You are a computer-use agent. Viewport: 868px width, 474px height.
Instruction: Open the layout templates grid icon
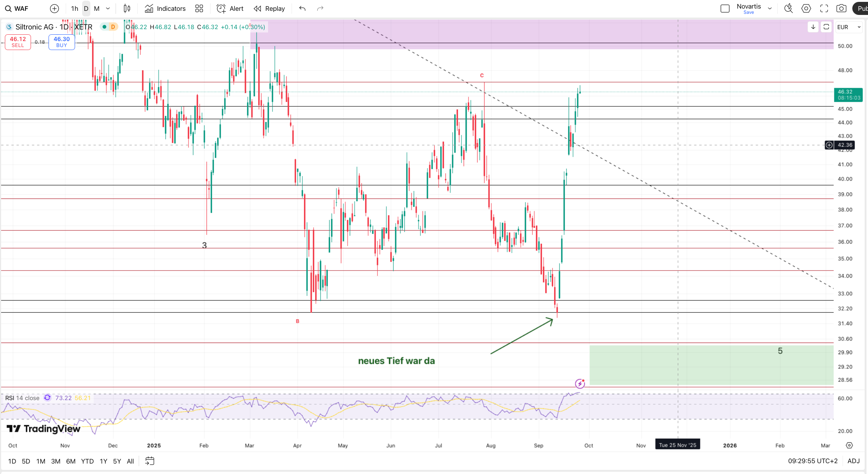pos(199,9)
